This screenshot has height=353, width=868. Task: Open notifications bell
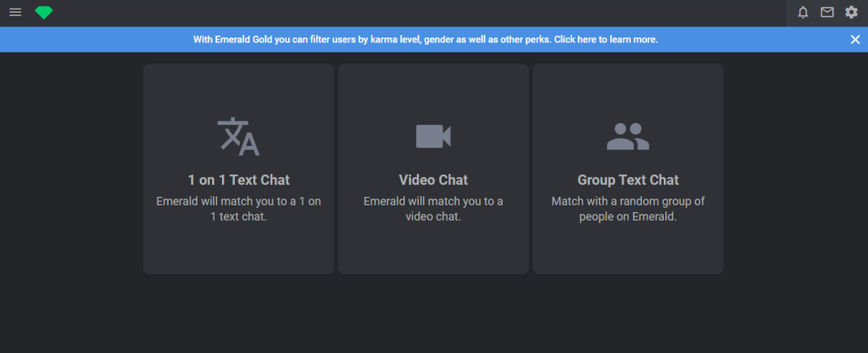(803, 12)
